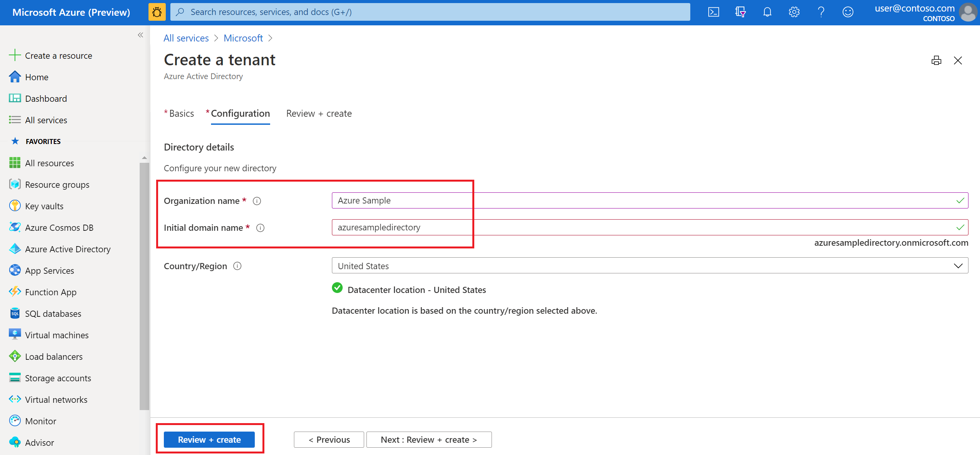Open Virtual machines from sidebar

[x=56, y=334]
